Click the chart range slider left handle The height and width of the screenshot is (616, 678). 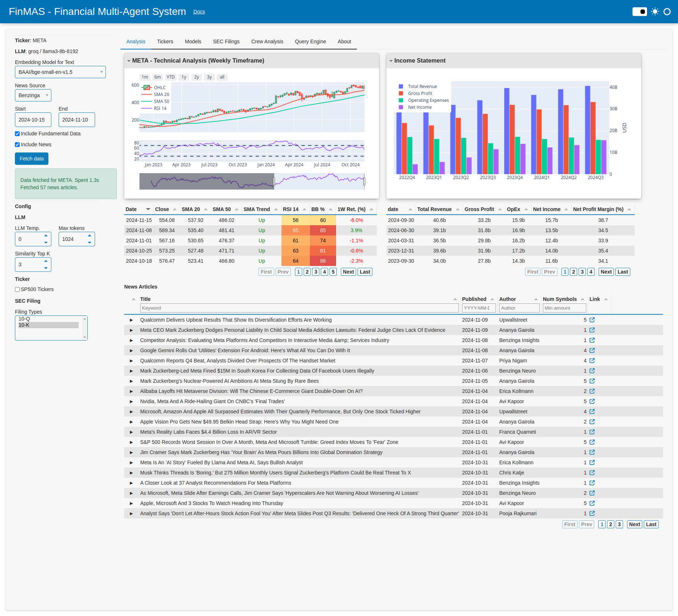click(274, 181)
